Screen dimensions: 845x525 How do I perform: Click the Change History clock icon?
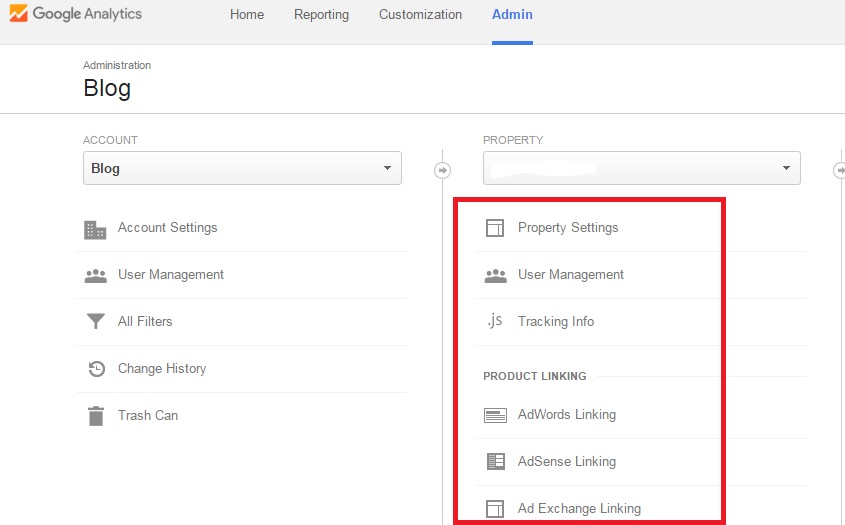[x=95, y=369]
